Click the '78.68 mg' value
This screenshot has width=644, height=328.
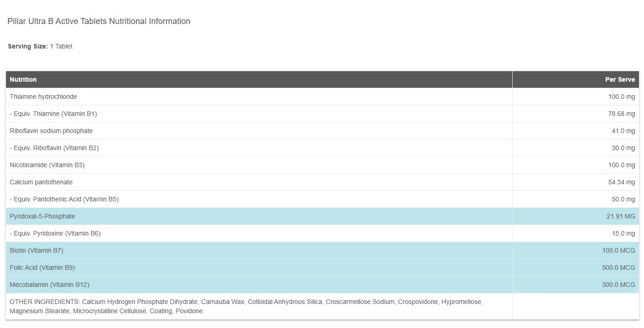[621, 114]
